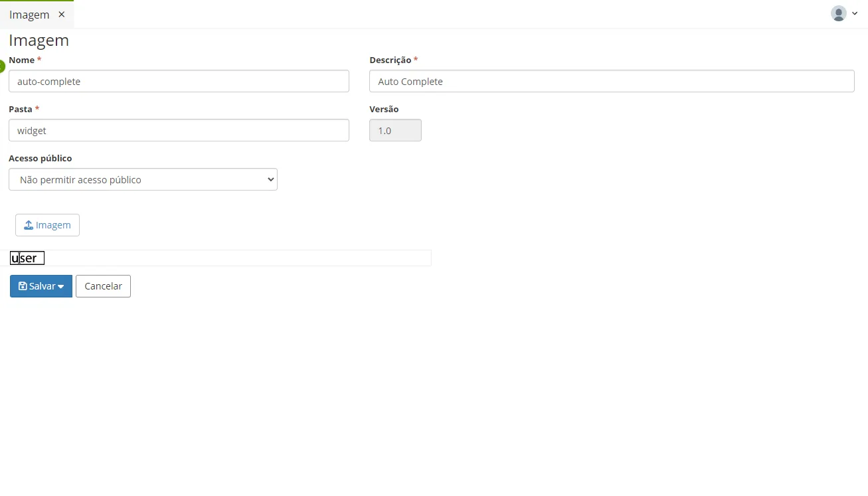Select the Versão field label
The image size is (868, 496).
pos(384,109)
